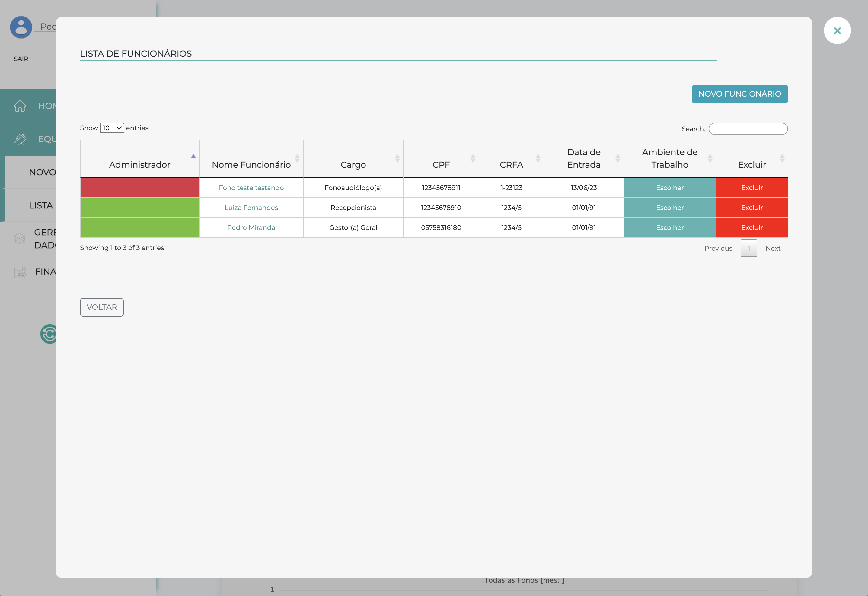The width and height of the screenshot is (868, 596).
Task: Click the sort expander on the Excluir column
Action: coord(781,158)
